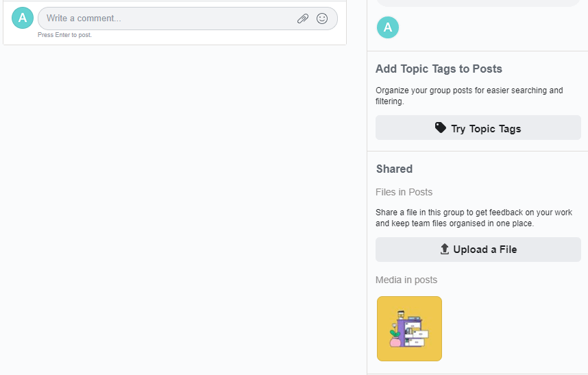Screen dimensions: 588x375
Task: Click the file cabinet illustration in Media
Action: click(x=409, y=329)
